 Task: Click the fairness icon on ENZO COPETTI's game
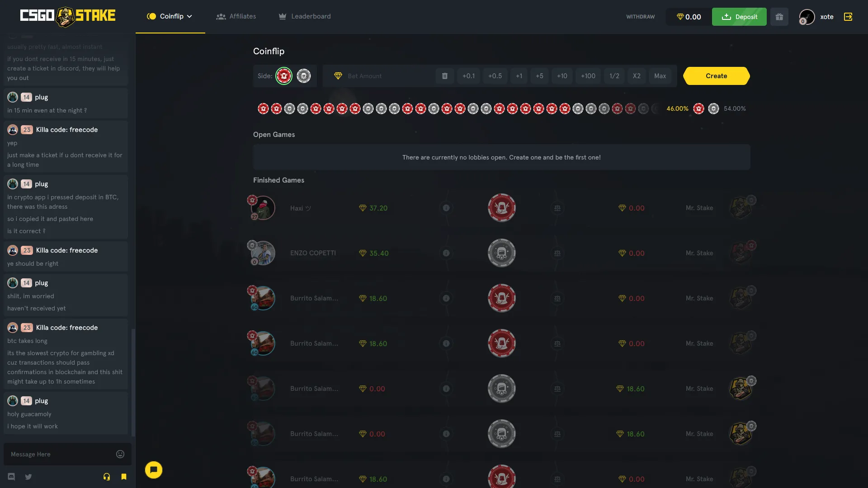557,253
